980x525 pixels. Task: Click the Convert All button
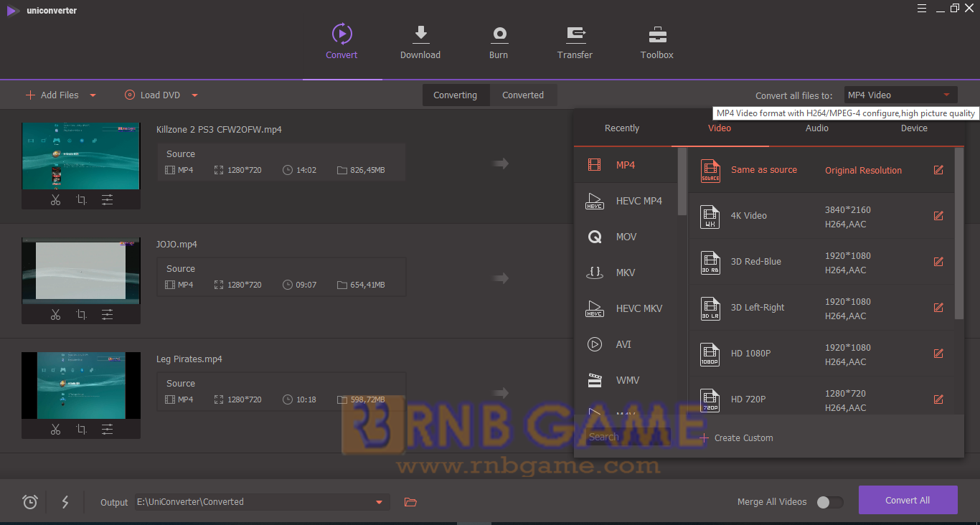908,501
